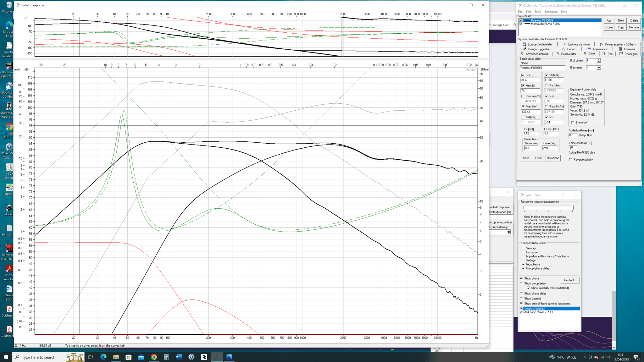Toggle the fs [Hz] checkbox
The width and height of the screenshot is (644, 362).
point(523,75)
